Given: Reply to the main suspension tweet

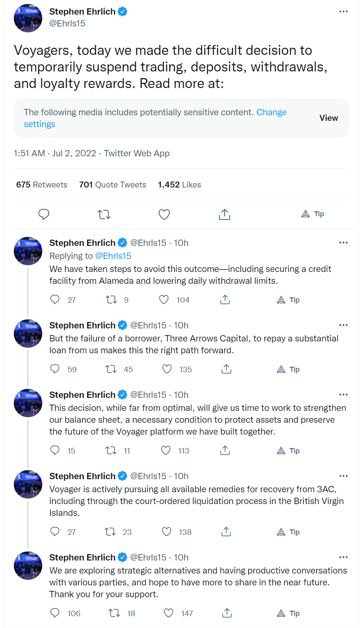Looking at the screenshot, I should pyautogui.click(x=44, y=214).
